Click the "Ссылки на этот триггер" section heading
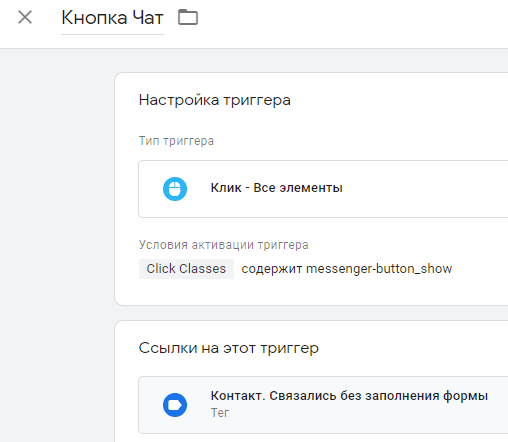Image resolution: width=508 pixels, height=442 pixels. point(229,348)
